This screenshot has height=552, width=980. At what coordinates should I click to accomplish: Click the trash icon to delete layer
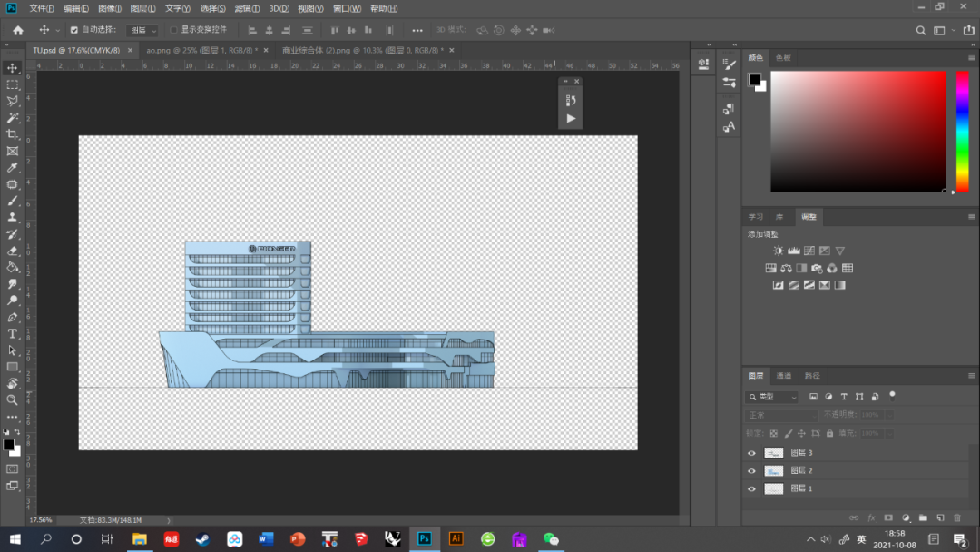click(x=956, y=517)
